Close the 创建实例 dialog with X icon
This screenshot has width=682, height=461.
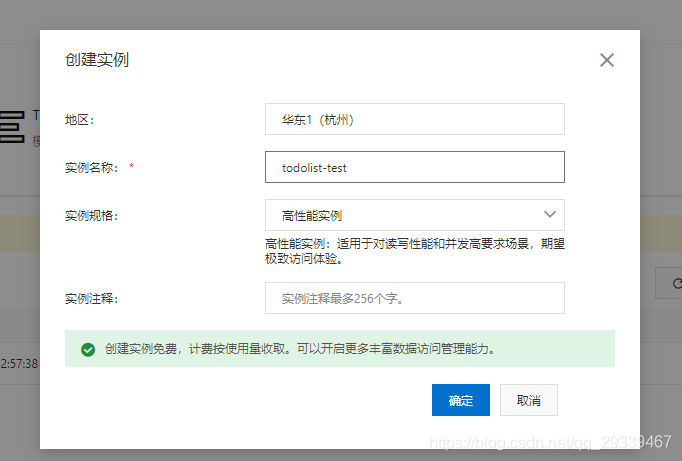click(x=607, y=60)
